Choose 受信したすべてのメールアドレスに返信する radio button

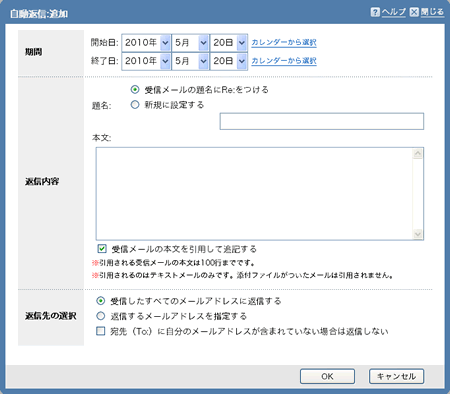(100, 301)
